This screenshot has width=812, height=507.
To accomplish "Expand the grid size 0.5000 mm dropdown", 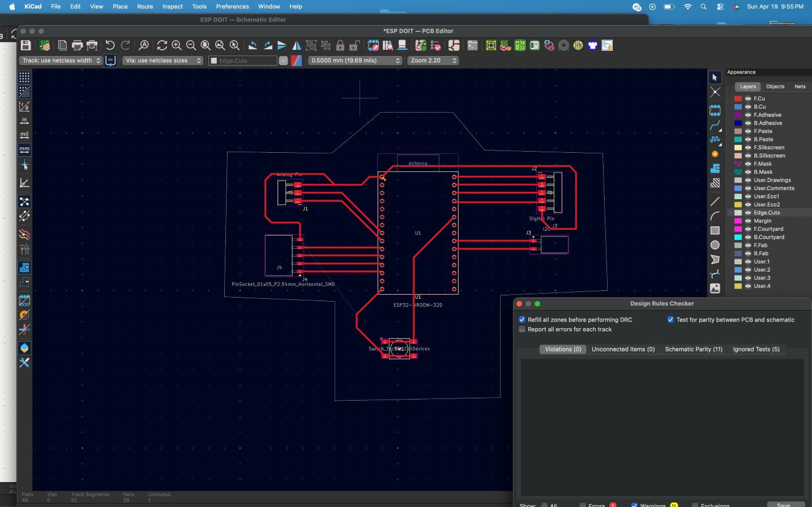I will point(355,61).
